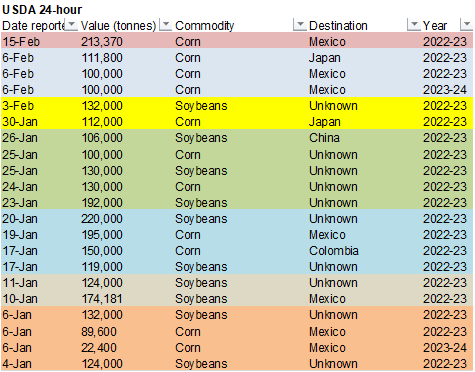Screen dimensions: 475x372
Task: Select the yellow 3-Feb Soybeans cell
Action: [x=201, y=106]
